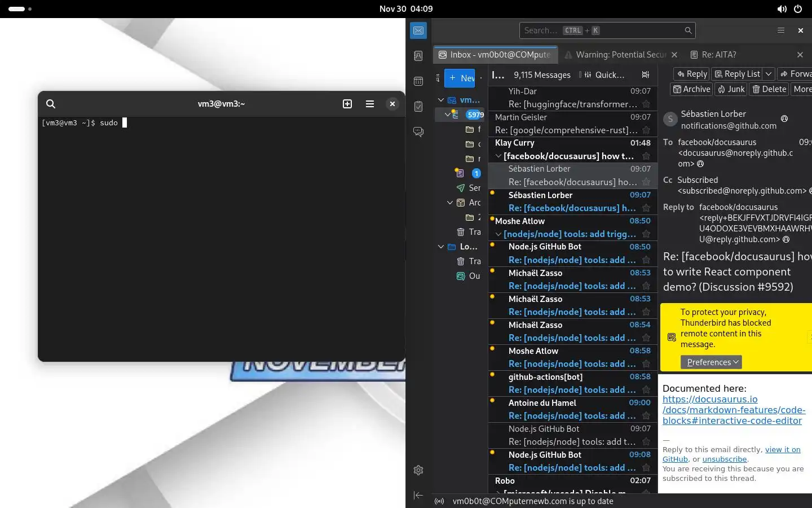Viewport: 812px width, 508px height.
Task: Open the Activities overview pill
Action: tap(20, 9)
